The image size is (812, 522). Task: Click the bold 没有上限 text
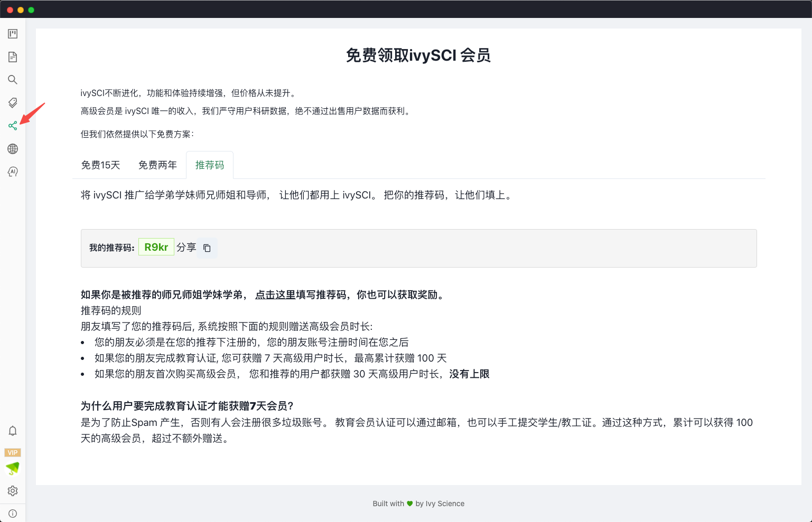(x=469, y=374)
